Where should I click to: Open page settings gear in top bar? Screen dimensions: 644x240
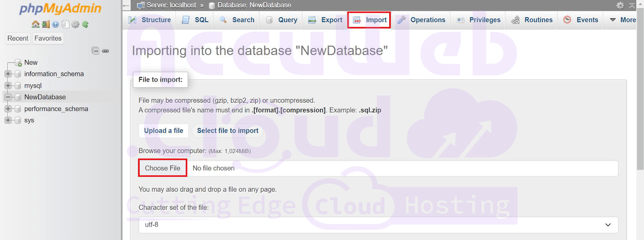coord(620,5)
